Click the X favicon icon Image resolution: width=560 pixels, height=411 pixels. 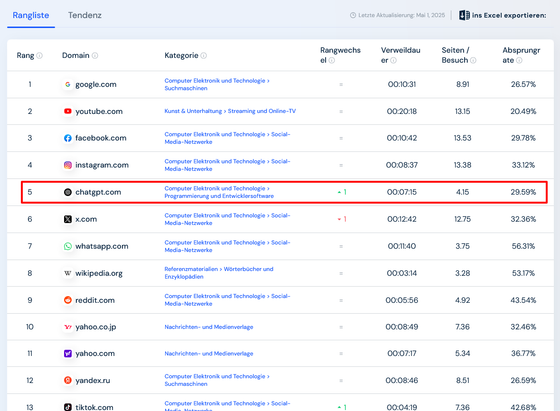[68, 219]
